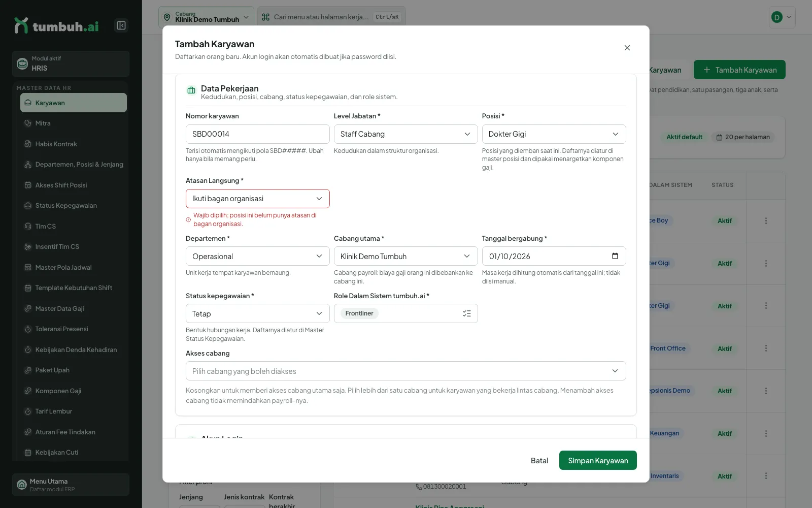
Task: Open Tarif Lembur menu item
Action: click(x=74, y=411)
